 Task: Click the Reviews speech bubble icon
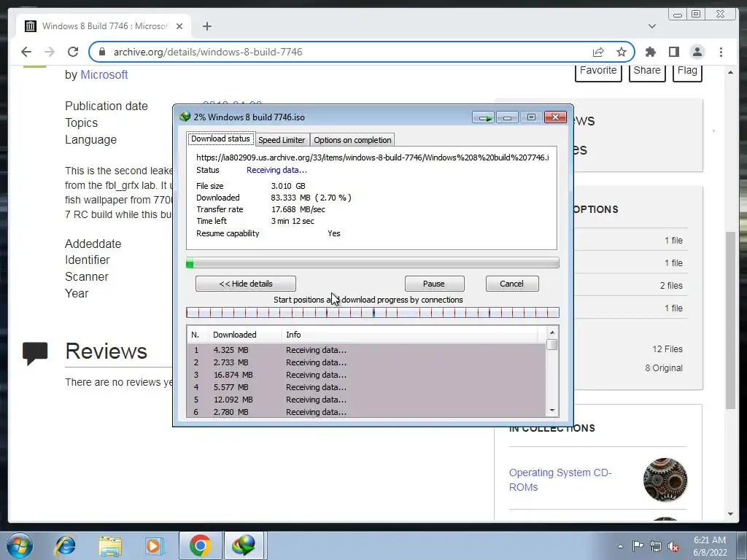click(x=35, y=354)
